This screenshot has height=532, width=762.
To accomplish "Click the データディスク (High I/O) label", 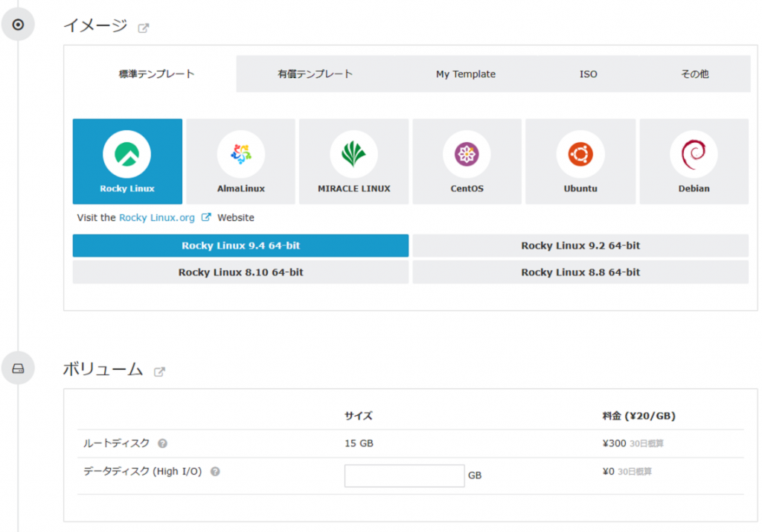I will pyautogui.click(x=142, y=471).
